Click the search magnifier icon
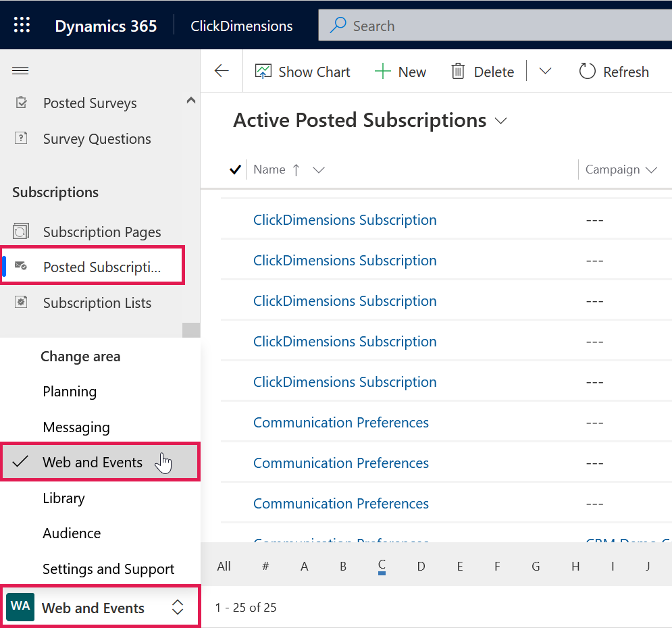672x628 pixels. click(x=338, y=25)
